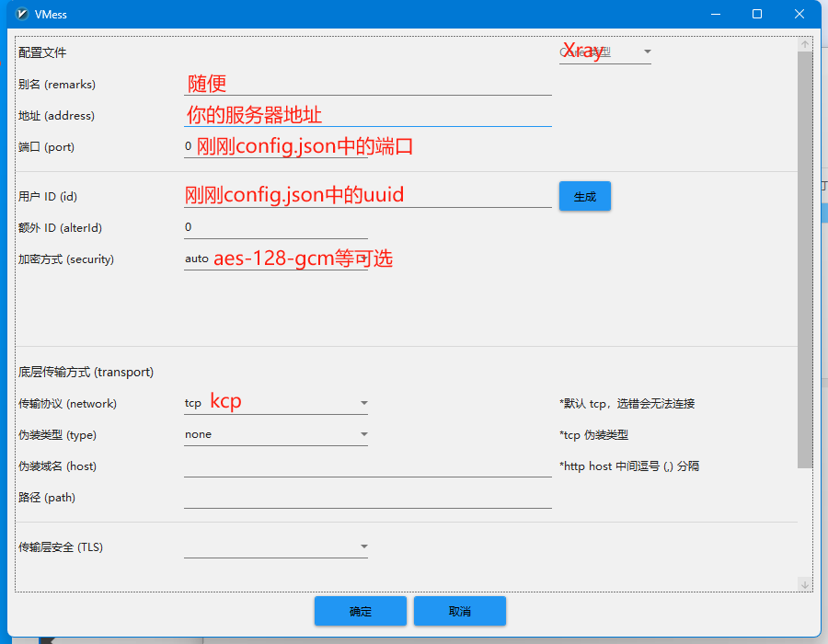
Task: Open the TLS transport security dropdown
Action: (x=276, y=546)
